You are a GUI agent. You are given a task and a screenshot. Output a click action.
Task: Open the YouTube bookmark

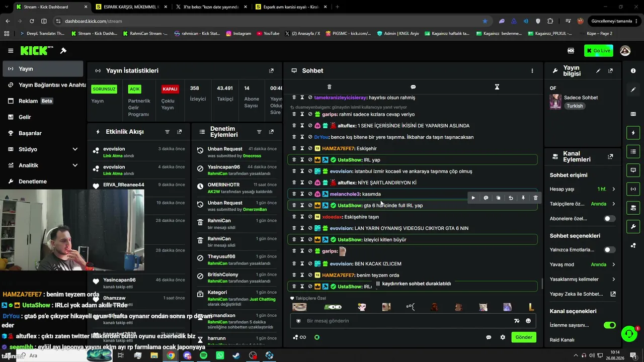pos(268,34)
